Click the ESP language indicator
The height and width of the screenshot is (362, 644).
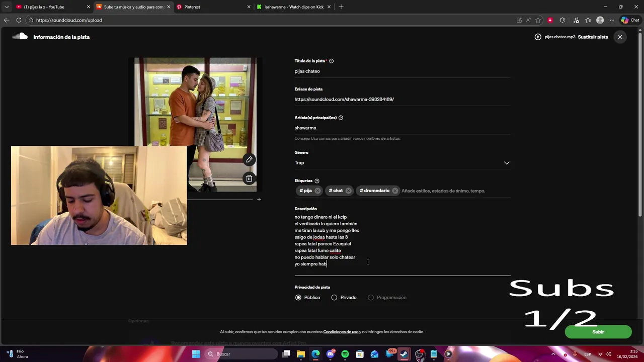587,354
